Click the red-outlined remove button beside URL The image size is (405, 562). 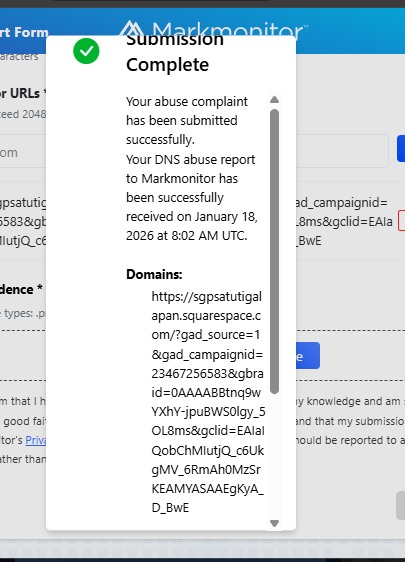click(x=402, y=221)
